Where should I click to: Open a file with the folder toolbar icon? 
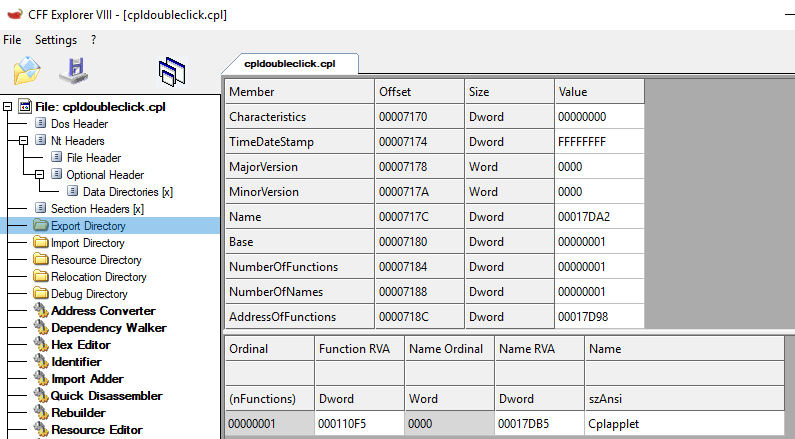[27, 70]
